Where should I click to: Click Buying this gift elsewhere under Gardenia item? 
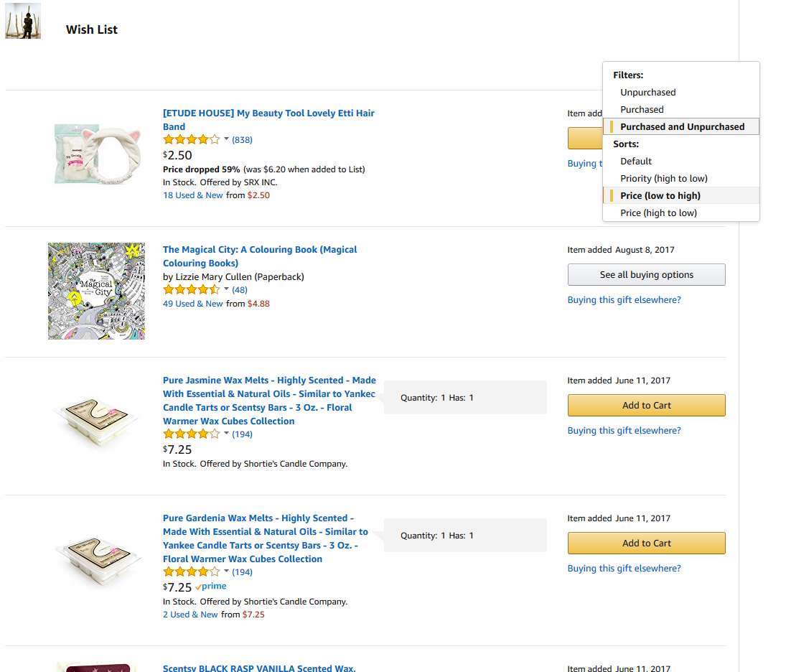point(624,568)
